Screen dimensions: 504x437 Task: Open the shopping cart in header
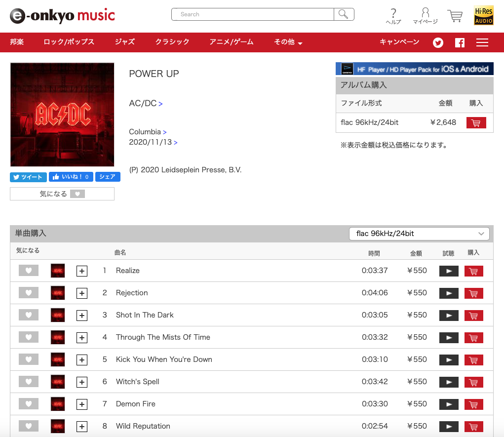455,15
